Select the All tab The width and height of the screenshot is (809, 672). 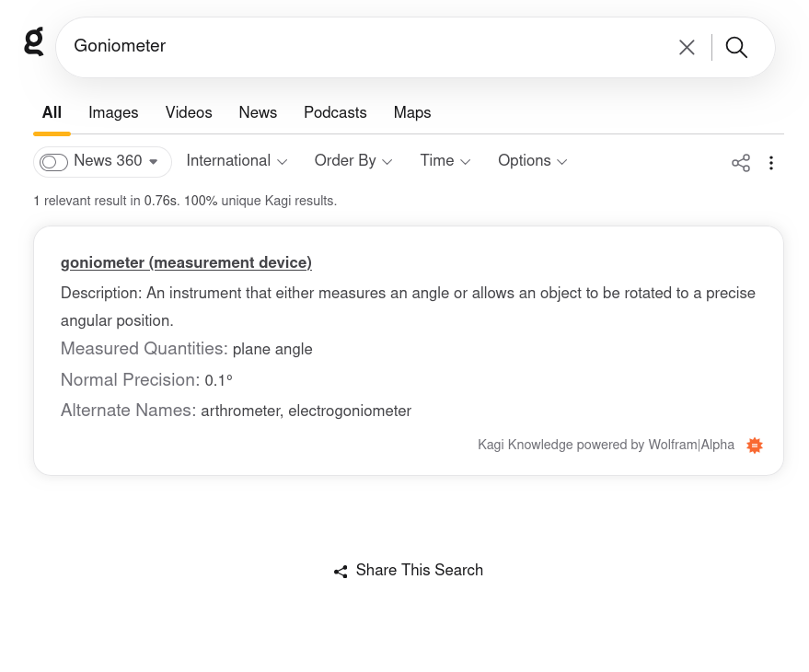click(52, 112)
